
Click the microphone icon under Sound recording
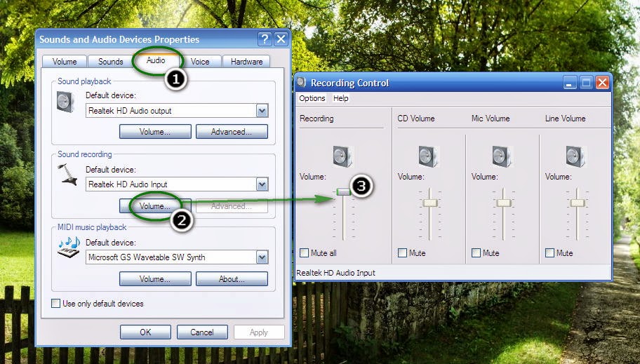tap(67, 175)
